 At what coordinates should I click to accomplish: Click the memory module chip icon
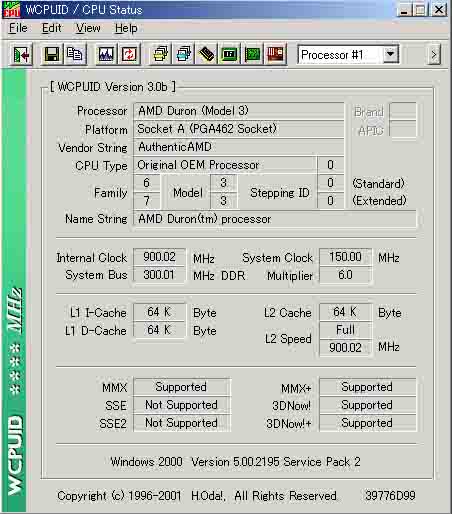[x=207, y=54]
